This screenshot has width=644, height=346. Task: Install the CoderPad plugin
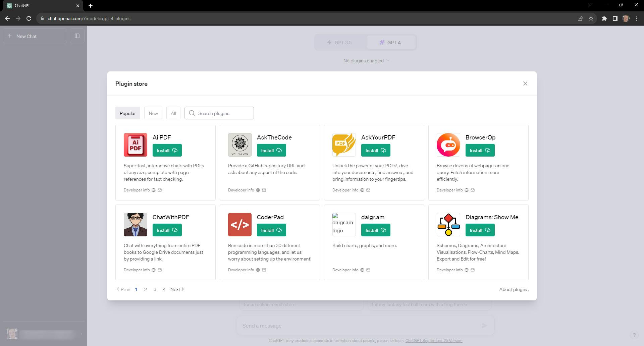click(x=271, y=230)
